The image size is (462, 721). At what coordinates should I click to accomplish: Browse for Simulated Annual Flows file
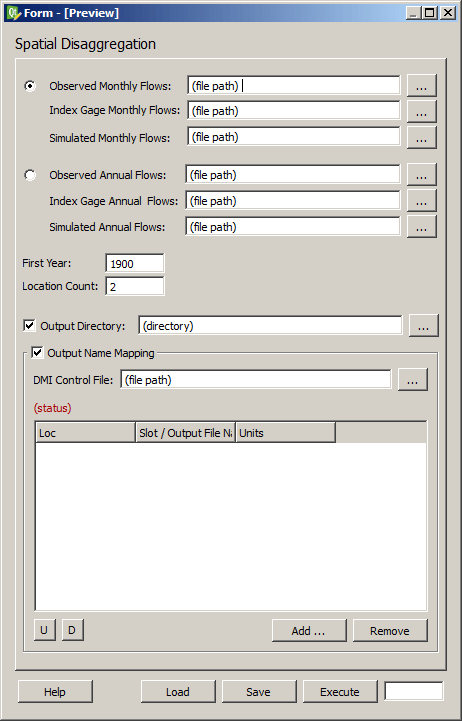pos(422,227)
